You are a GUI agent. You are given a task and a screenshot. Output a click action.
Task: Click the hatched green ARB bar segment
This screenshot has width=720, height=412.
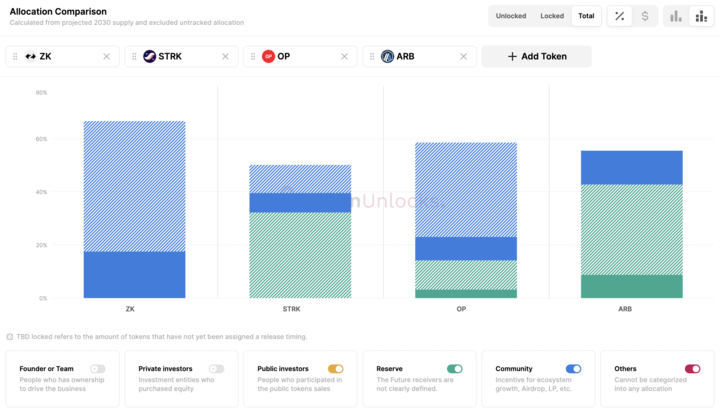click(x=632, y=230)
